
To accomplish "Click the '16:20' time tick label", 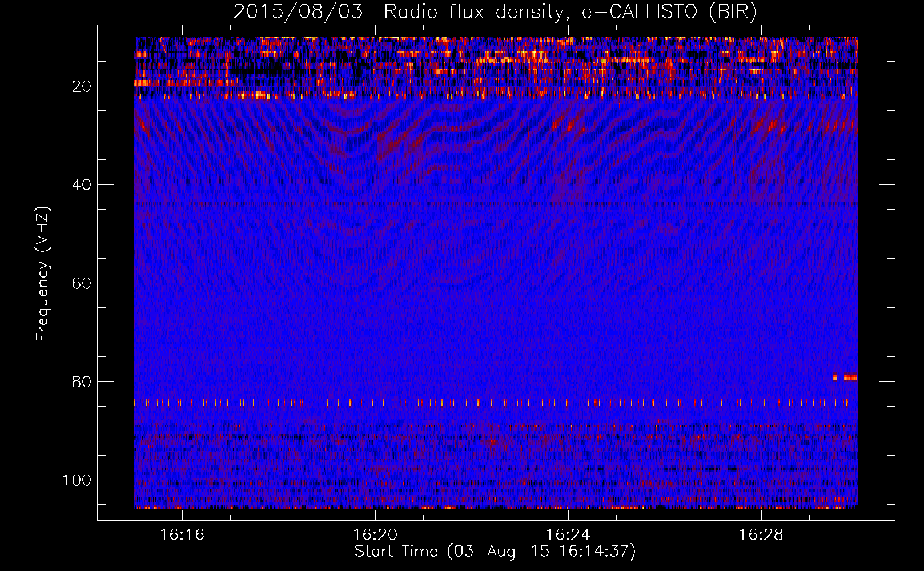I will coord(375,535).
